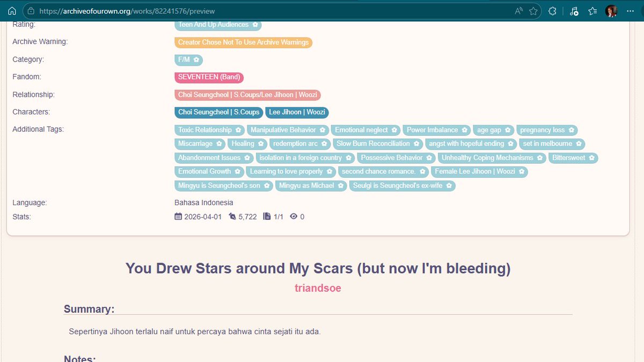Click the Bahasa Indonesia language value
This screenshot has height=362, width=644.
click(204, 202)
